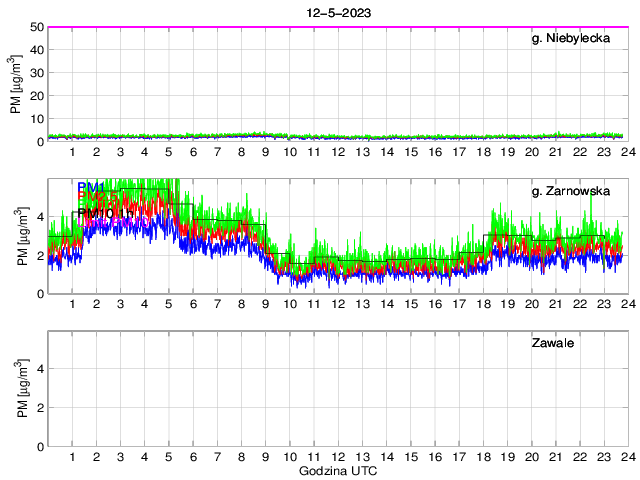Click the 50 tick on top chart y-axis
The height and width of the screenshot is (480, 640).
(x=36, y=27)
